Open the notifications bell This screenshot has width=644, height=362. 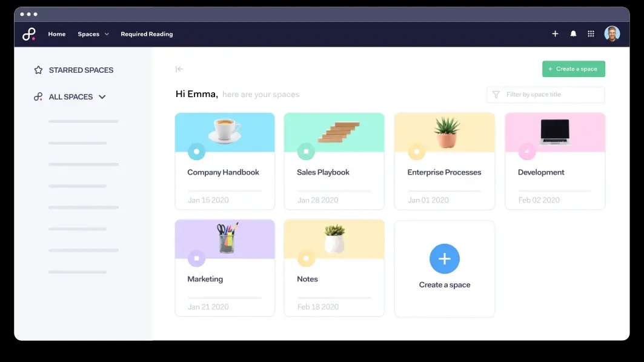(573, 34)
